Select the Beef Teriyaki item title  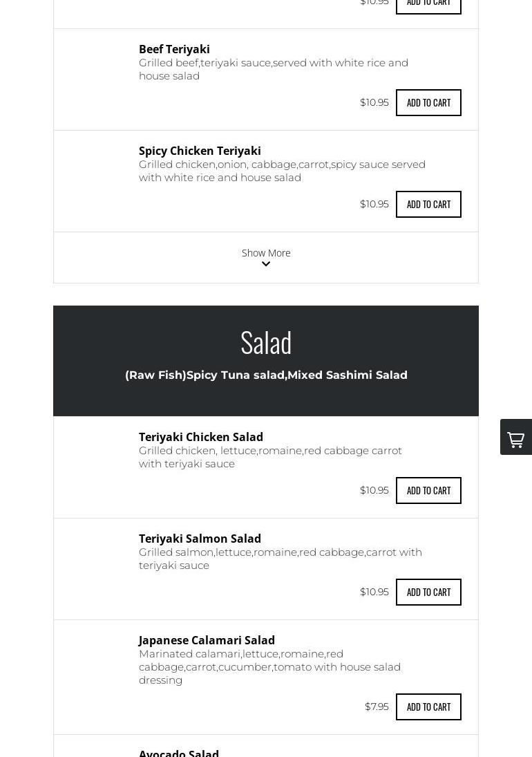pos(174,49)
